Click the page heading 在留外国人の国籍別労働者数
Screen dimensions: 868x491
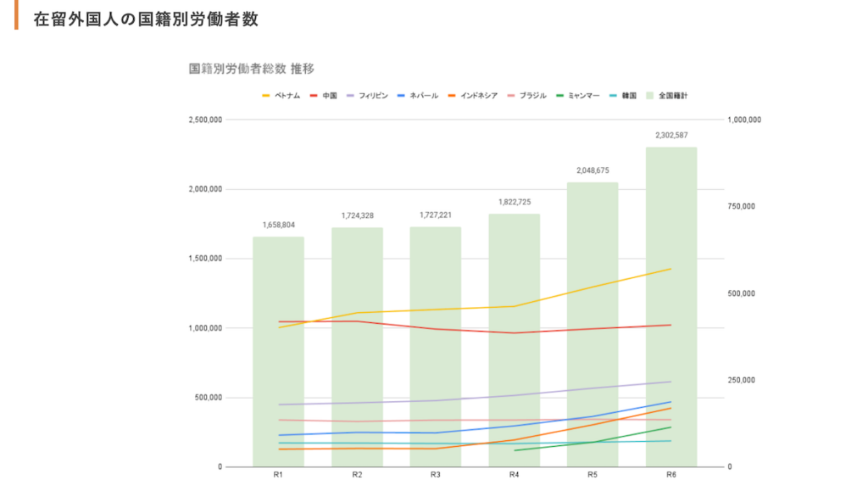tap(145, 19)
